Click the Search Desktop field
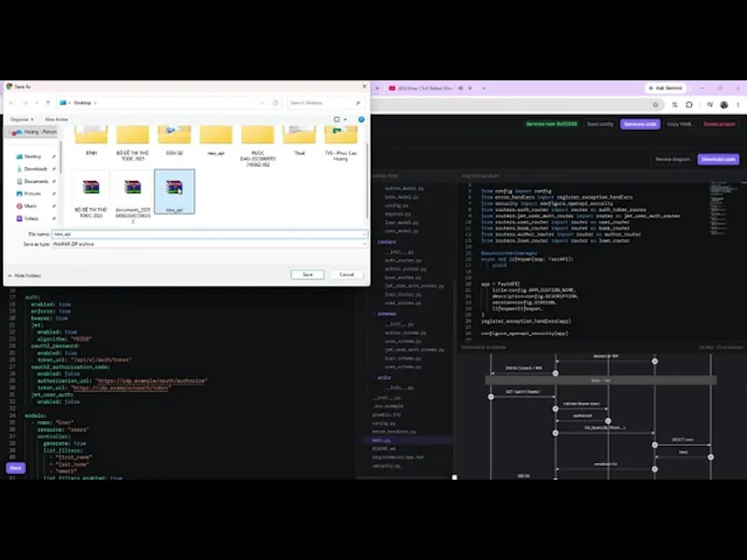The height and width of the screenshot is (560, 747). tap(325, 103)
